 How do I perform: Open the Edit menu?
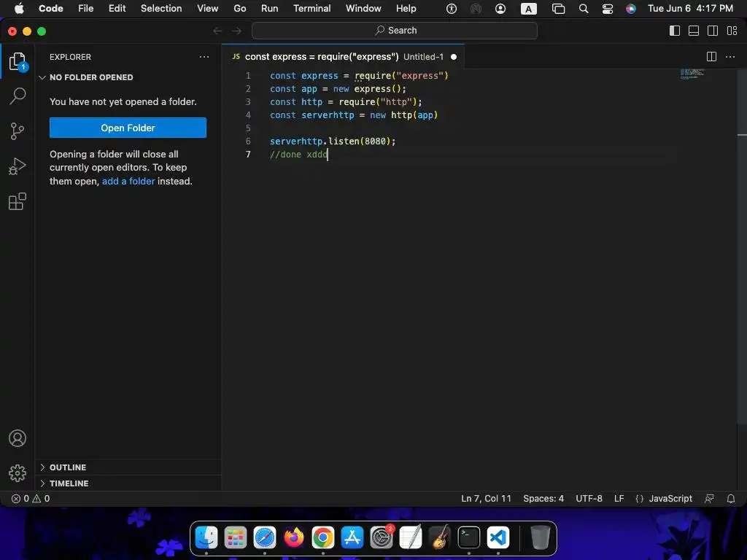[117, 9]
